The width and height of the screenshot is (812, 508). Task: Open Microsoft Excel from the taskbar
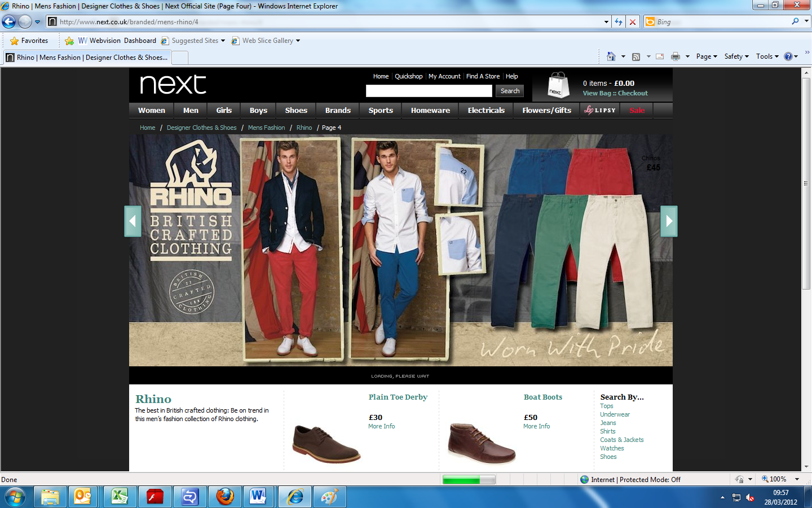[x=119, y=497]
